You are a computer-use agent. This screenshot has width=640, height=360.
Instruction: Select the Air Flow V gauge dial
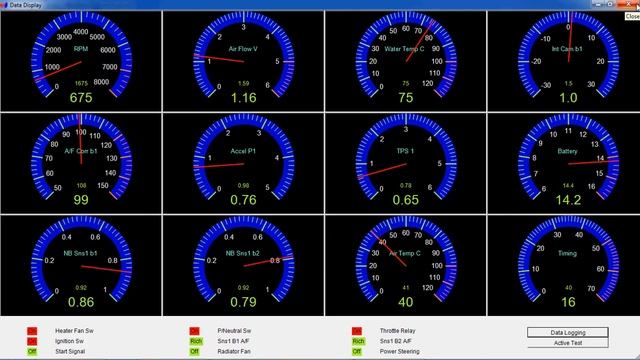pos(244,55)
